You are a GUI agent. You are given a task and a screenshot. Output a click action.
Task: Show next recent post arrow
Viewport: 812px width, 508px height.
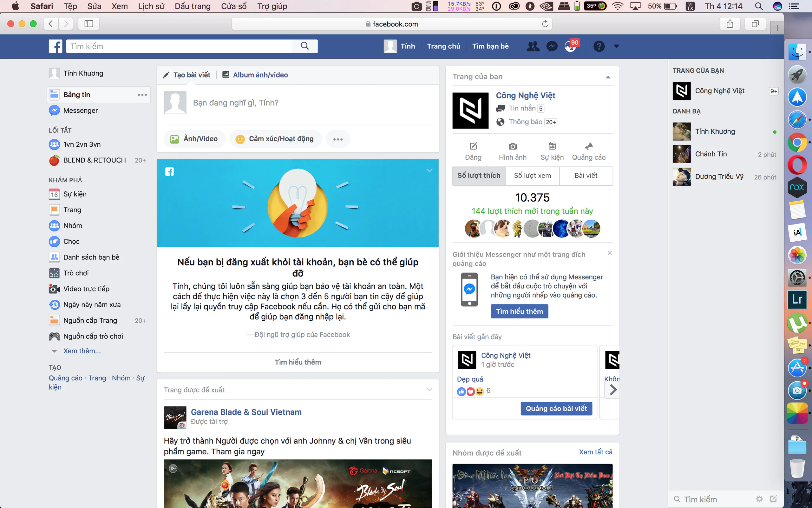coord(613,390)
